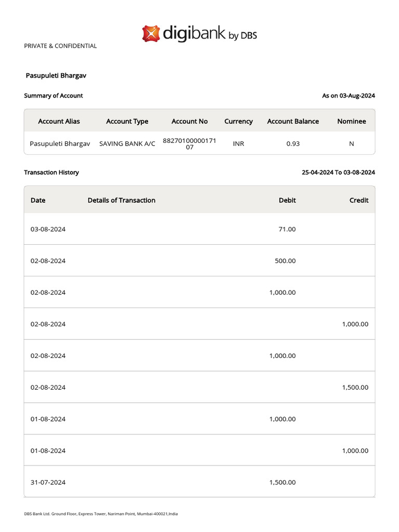This screenshot has height=532, width=399.
Task: Click the account holder name heading
Action: [x=56, y=75]
